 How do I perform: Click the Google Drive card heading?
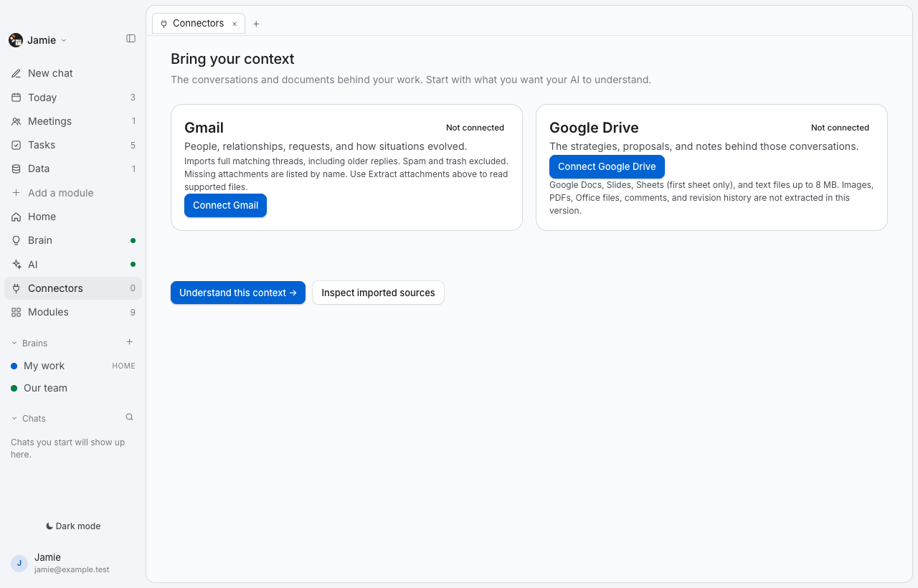tap(594, 128)
